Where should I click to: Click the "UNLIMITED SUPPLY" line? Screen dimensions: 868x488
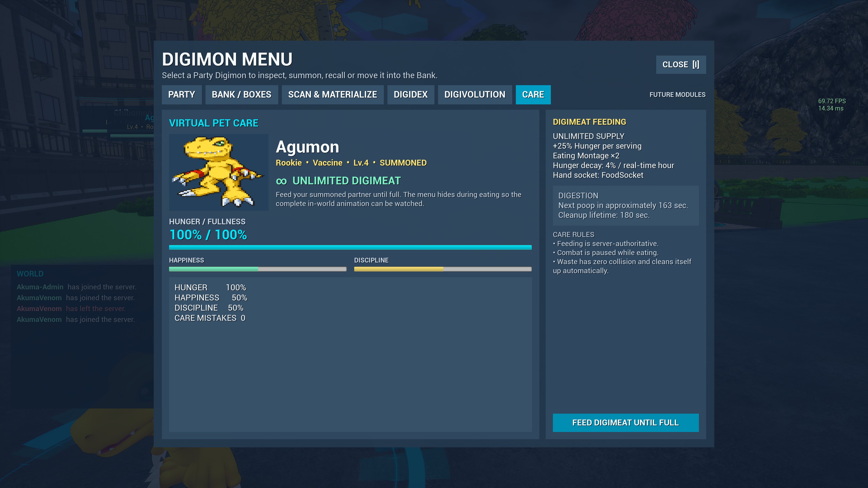click(589, 136)
